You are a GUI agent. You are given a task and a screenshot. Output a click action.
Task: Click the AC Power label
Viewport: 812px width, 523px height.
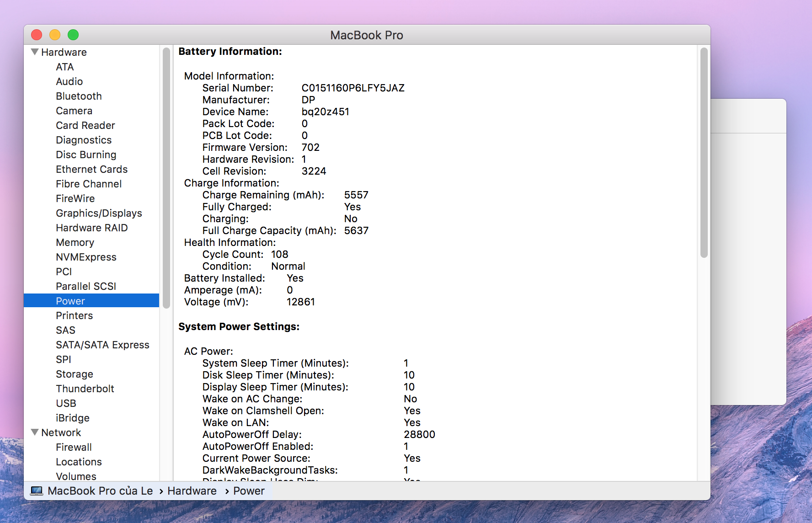point(208,351)
